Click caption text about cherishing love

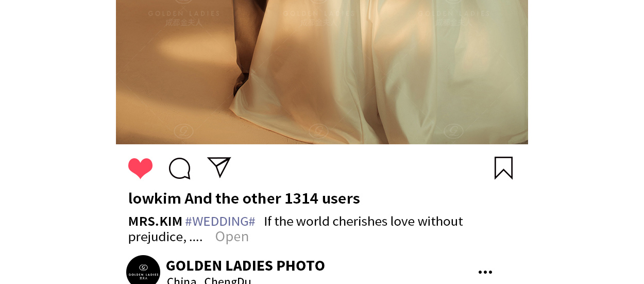point(363,222)
